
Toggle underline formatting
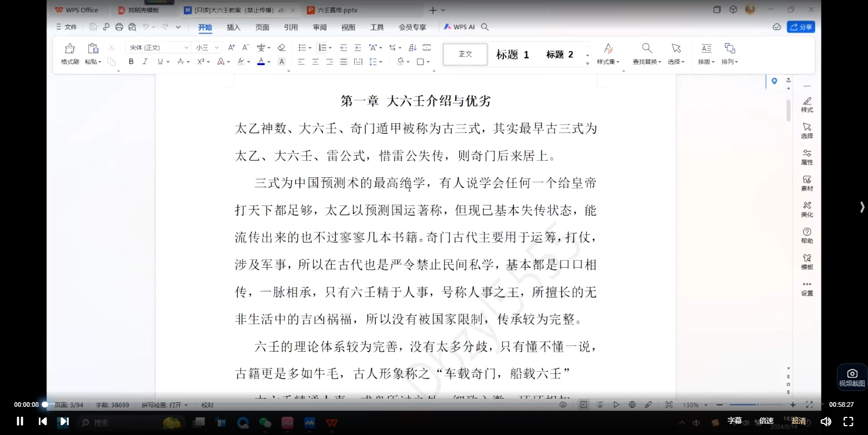click(160, 62)
